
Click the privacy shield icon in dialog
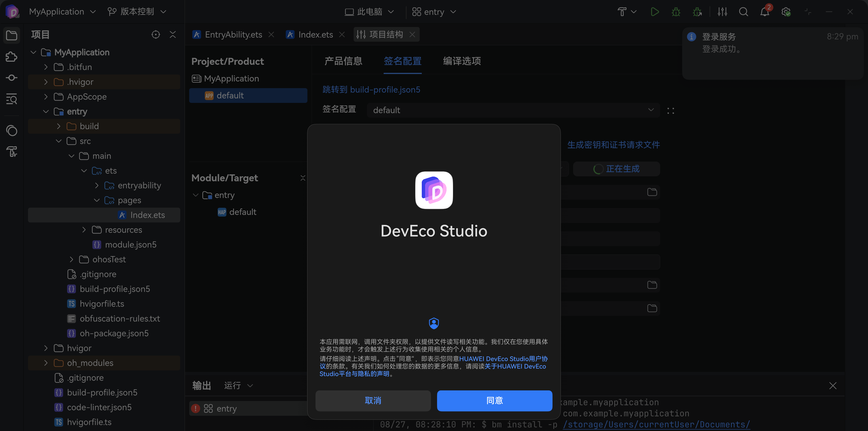pos(434,323)
